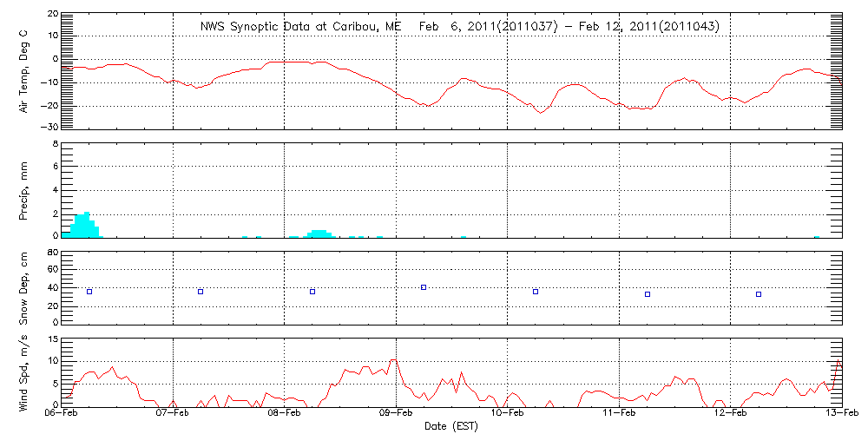
Task: Select the Date (EST) x-axis title
Action: coord(450,426)
